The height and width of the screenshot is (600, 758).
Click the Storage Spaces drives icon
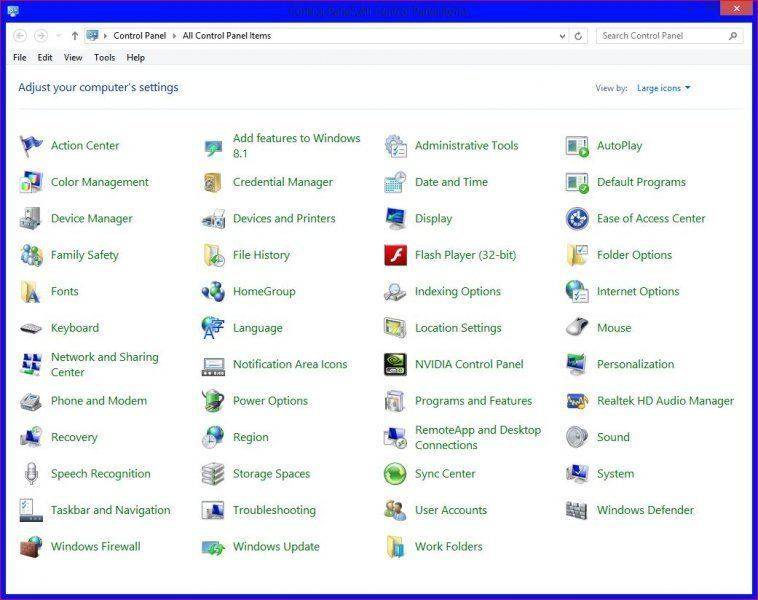[213, 474]
